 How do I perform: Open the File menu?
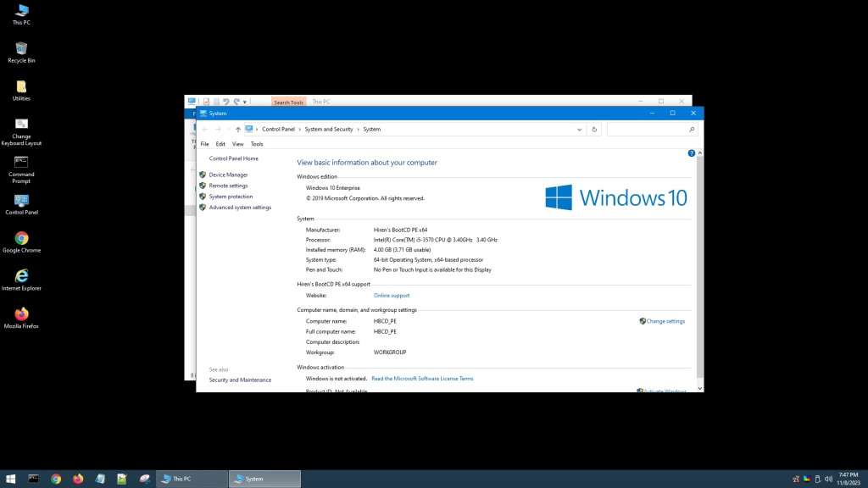click(x=204, y=144)
